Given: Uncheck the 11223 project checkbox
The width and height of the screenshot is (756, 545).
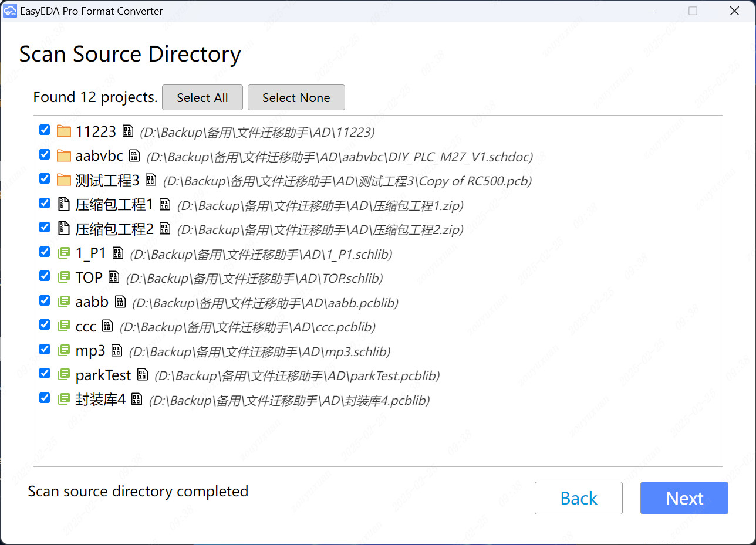Looking at the screenshot, I should (x=45, y=130).
